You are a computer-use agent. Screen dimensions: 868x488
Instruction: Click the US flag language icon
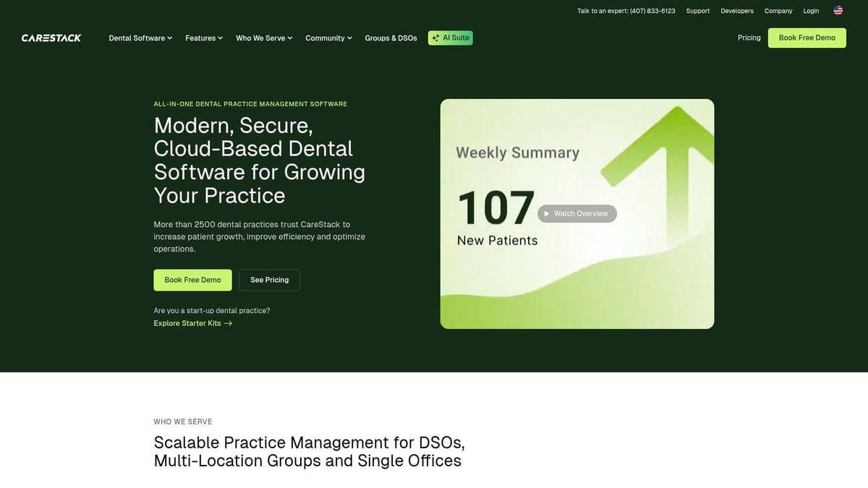[838, 10]
